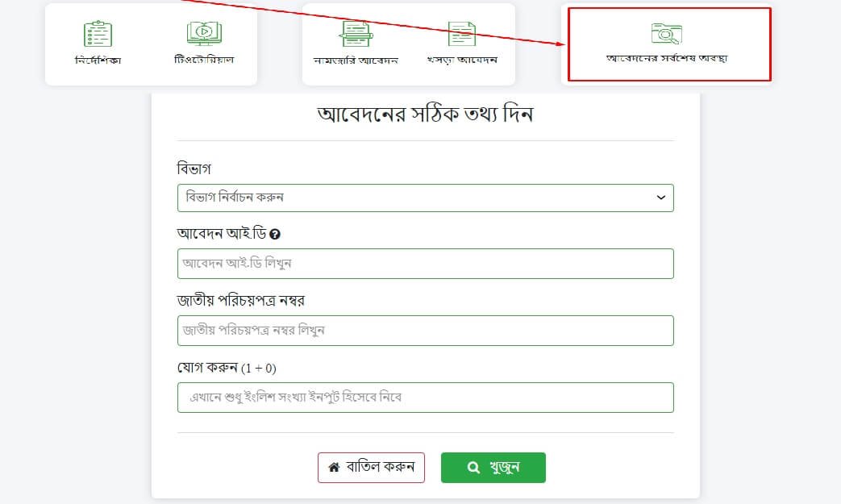Choose the নামজারি আবেদন text label
841x504 pixels.
click(356, 60)
